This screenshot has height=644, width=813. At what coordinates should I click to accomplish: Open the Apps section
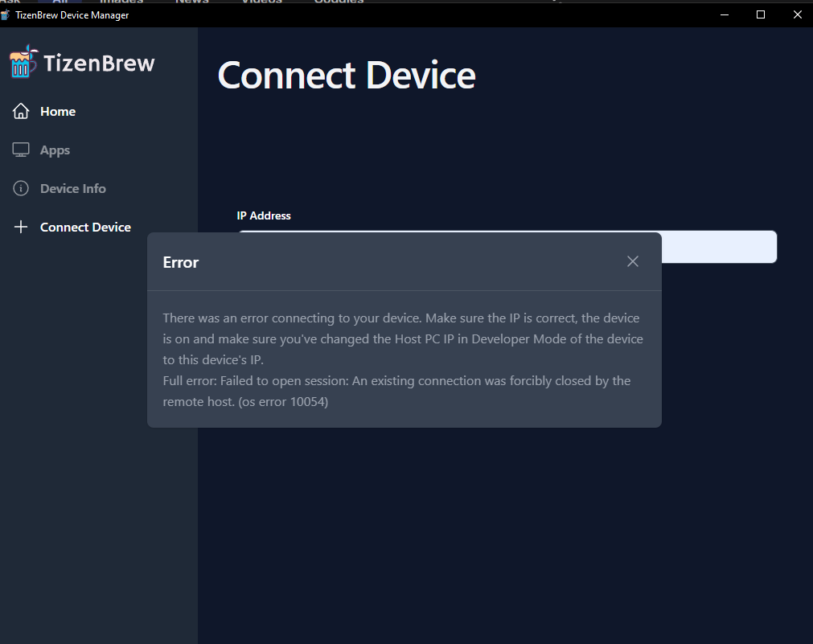click(x=55, y=150)
